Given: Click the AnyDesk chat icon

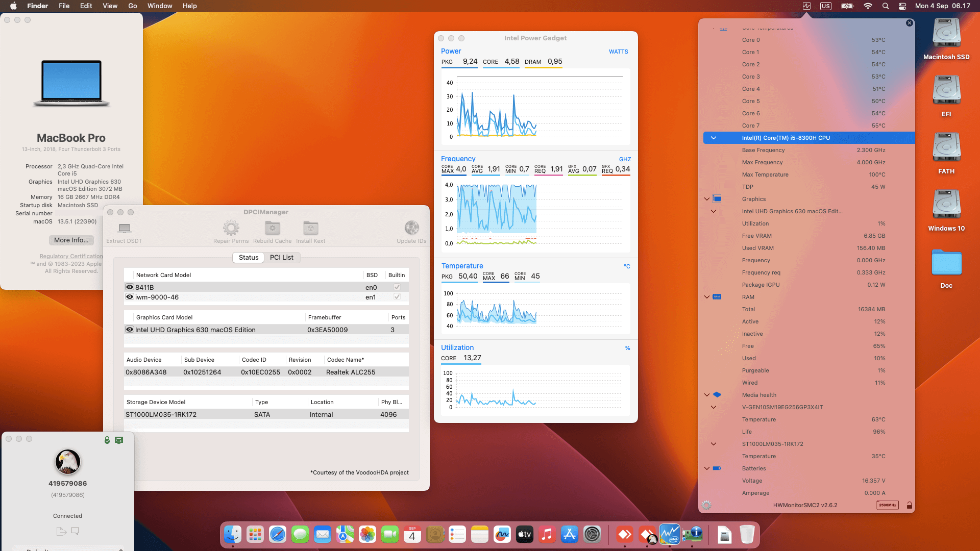Looking at the screenshot, I should click(x=75, y=531).
